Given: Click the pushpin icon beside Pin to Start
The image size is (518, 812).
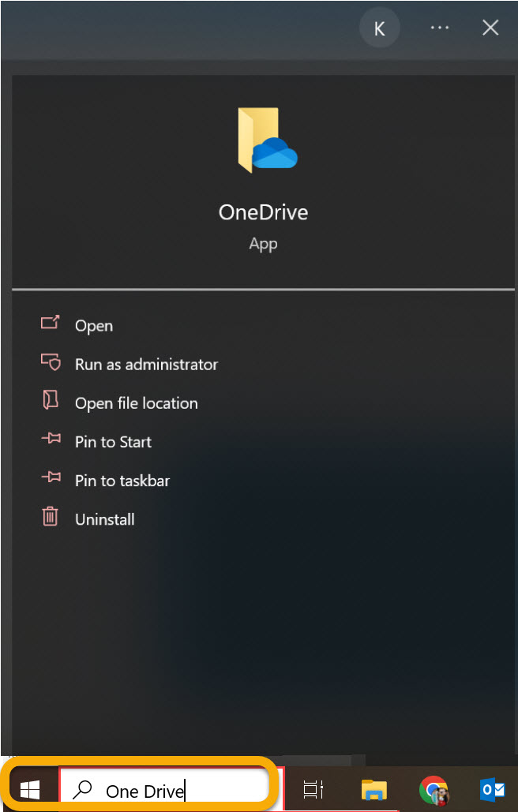Looking at the screenshot, I should (x=51, y=441).
